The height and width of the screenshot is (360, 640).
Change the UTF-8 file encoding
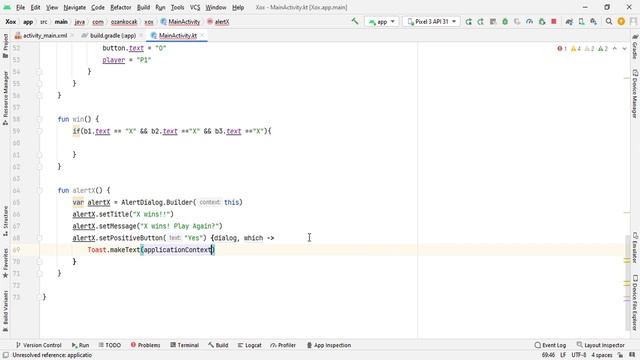tap(579, 355)
